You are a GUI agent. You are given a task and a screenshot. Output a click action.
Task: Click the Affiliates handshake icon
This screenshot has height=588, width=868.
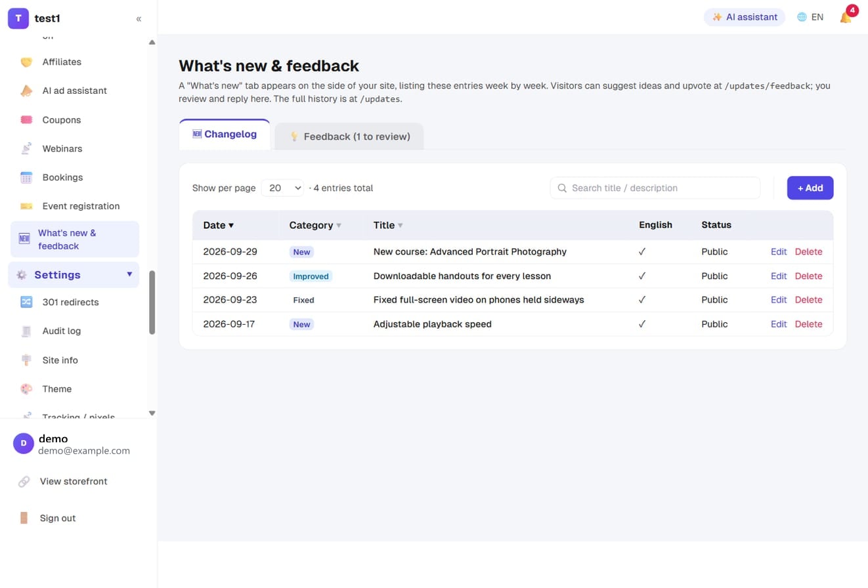(x=26, y=62)
